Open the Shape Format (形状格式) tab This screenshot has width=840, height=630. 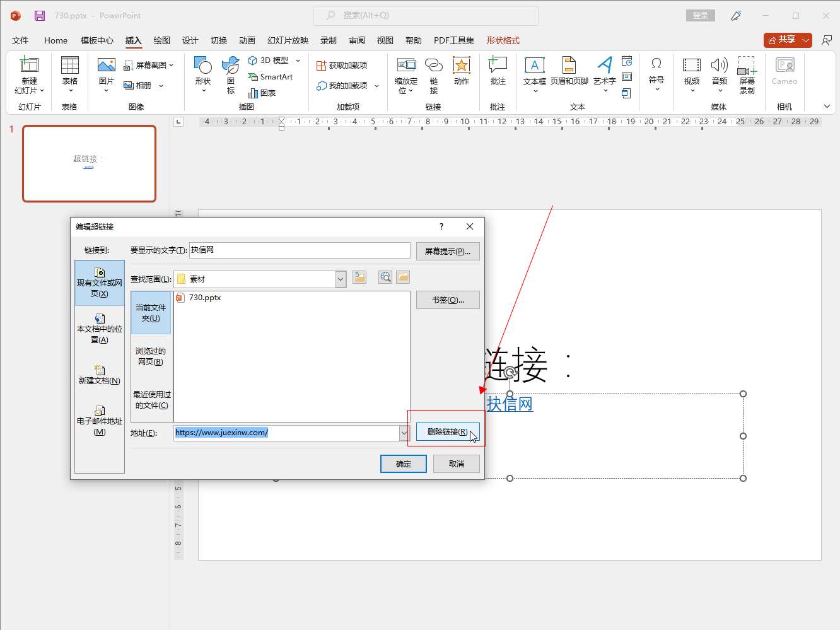point(503,40)
